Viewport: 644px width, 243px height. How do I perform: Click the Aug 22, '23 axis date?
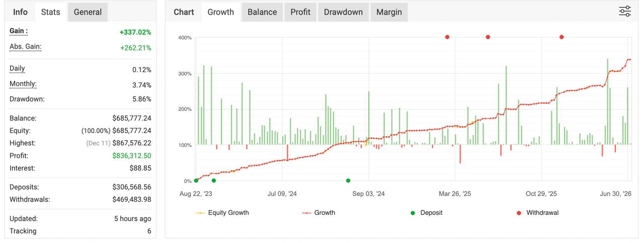click(196, 194)
